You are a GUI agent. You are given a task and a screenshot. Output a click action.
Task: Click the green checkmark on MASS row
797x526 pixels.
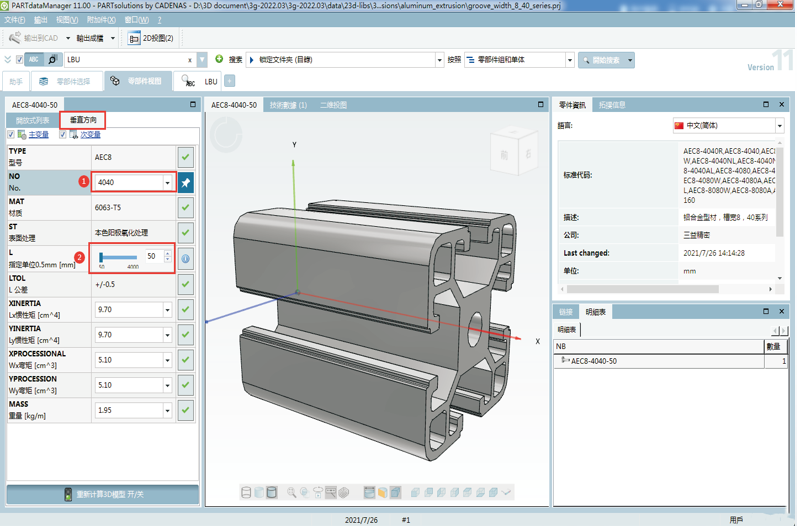pos(186,410)
